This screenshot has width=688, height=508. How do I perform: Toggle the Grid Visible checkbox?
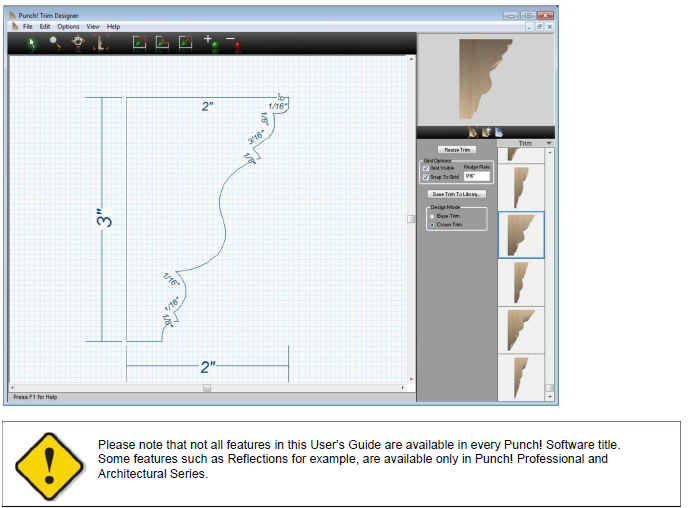pyautogui.click(x=426, y=168)
